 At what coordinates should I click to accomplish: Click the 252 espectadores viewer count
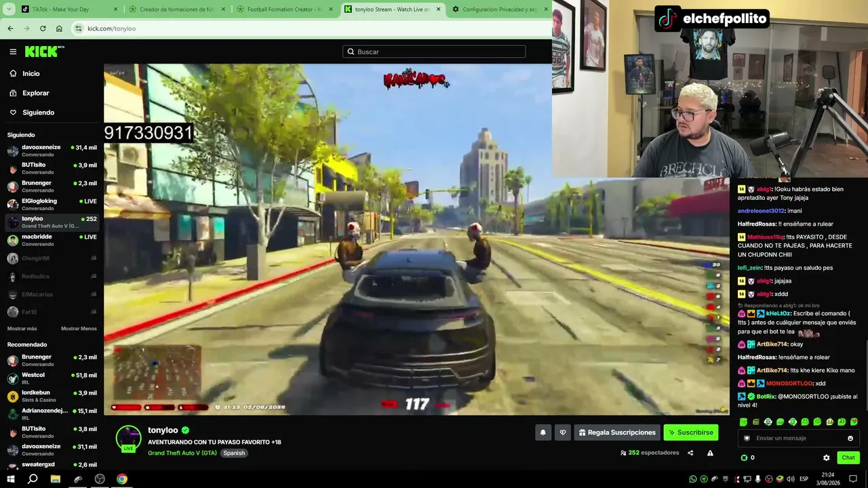click(x=650, y=453)
